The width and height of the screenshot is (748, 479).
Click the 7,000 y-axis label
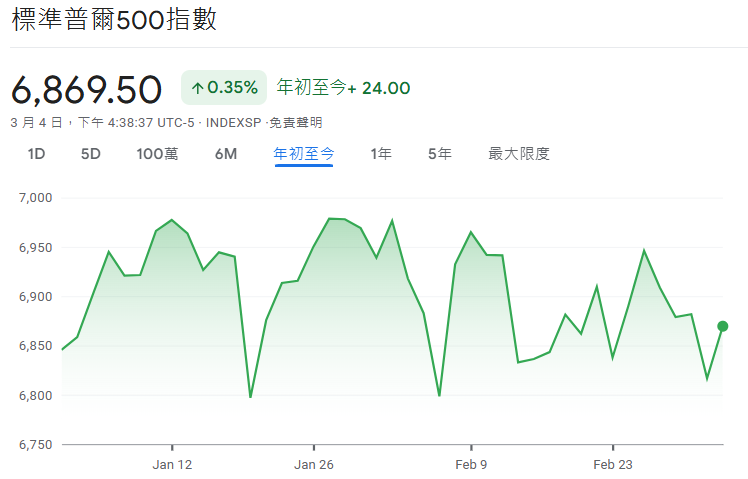(35, 198)
